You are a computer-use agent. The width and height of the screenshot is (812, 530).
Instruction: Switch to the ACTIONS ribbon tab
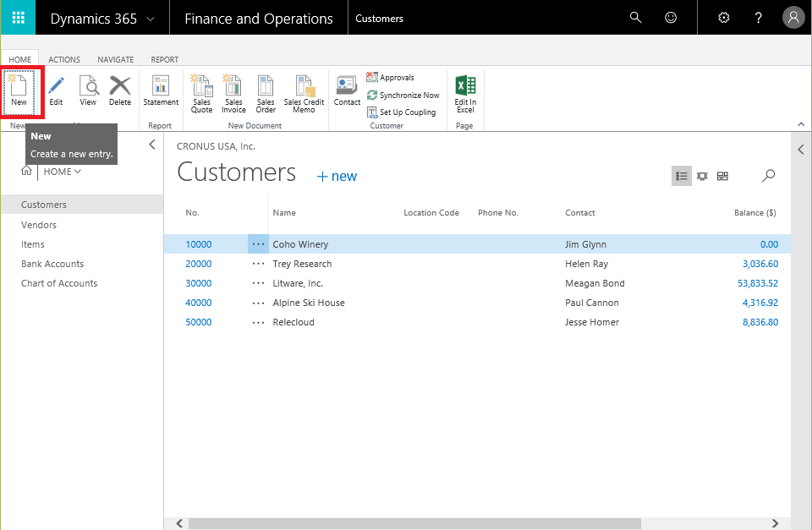(64, 59)
